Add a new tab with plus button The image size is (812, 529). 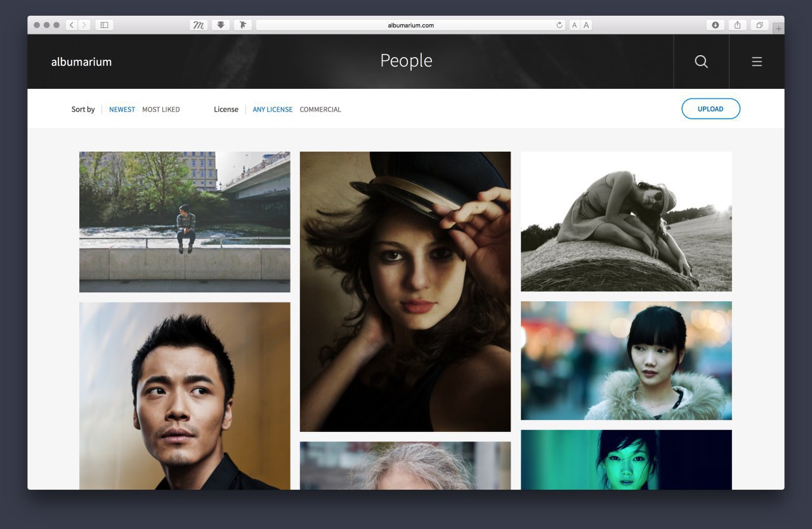point(778,29)
